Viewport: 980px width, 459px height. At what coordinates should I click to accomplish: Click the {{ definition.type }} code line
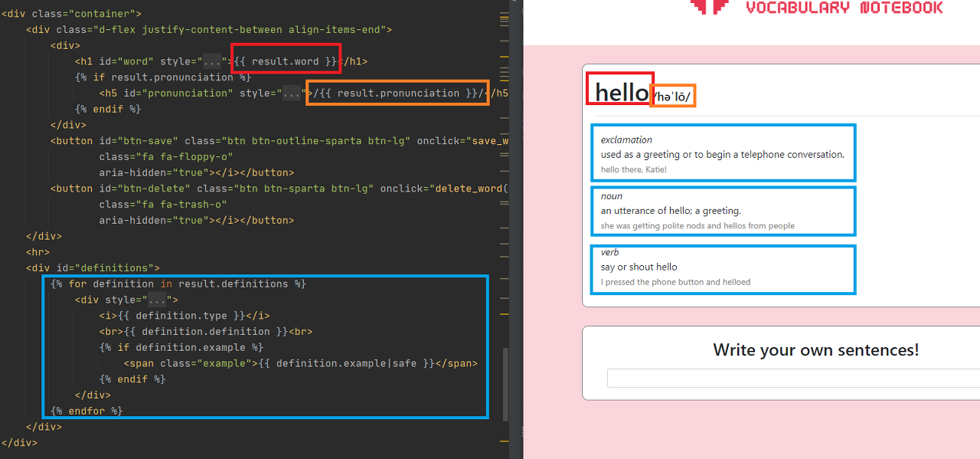pos(185,316)
